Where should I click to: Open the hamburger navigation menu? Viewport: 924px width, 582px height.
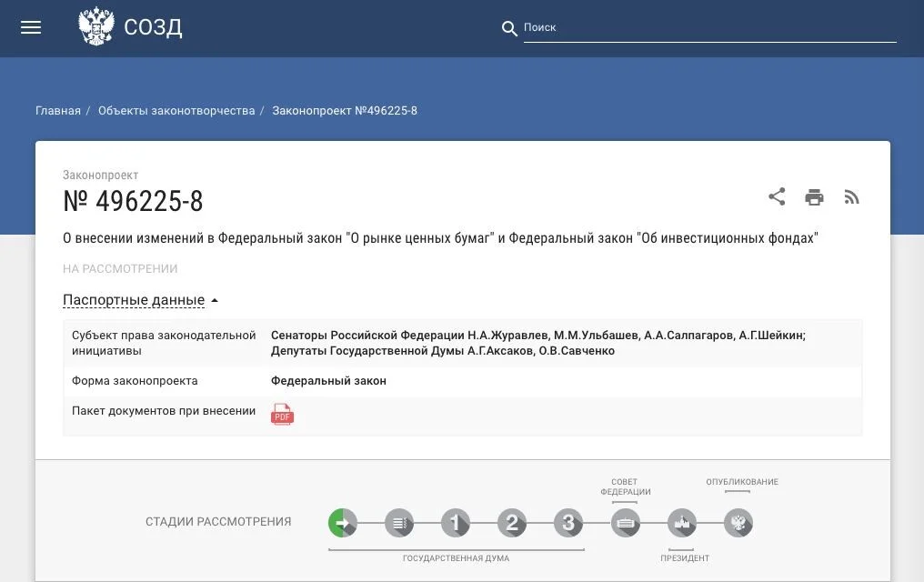(31, 27)
